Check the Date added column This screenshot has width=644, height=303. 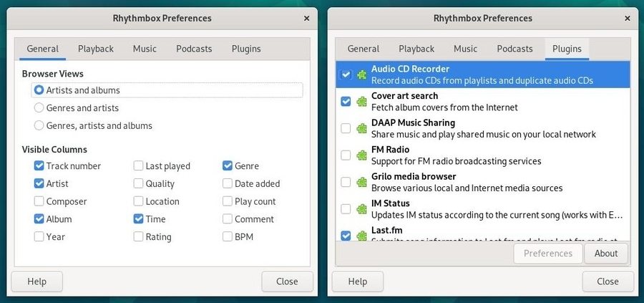point(228,184)
